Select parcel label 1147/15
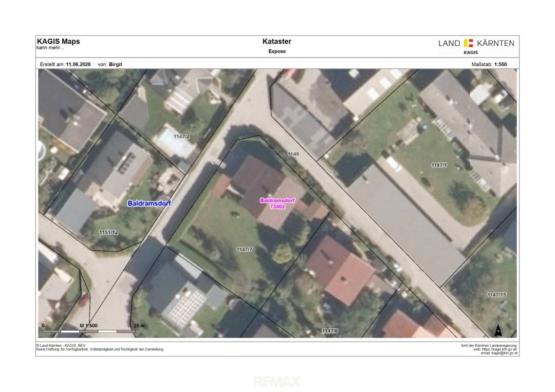This screenshot has height=392, width=555. pos(496,295)
